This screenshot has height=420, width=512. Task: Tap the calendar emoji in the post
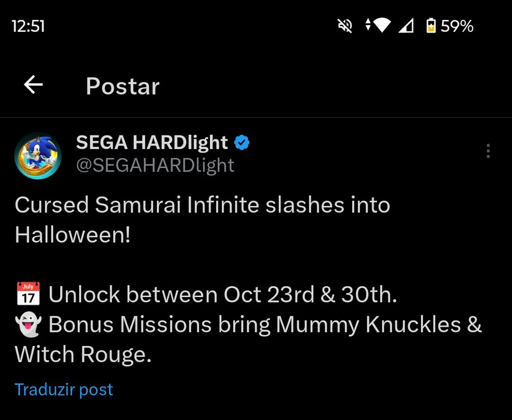[28, 294]
